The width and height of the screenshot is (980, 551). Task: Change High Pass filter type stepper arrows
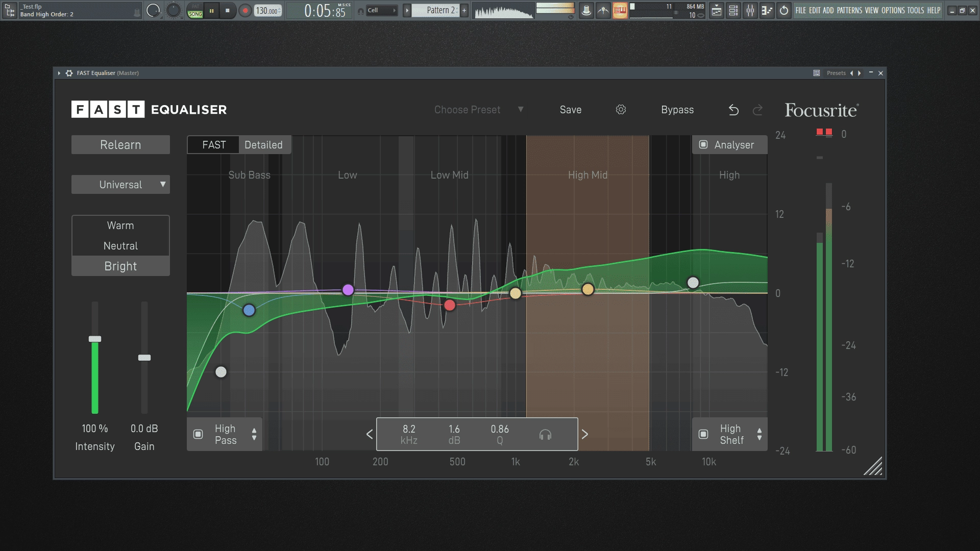coord(254,434)
